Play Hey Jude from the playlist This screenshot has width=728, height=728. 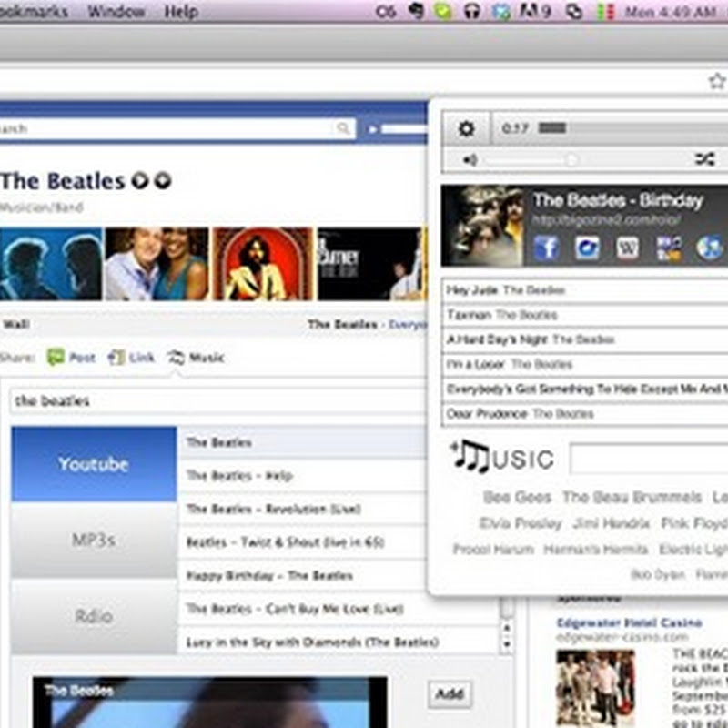[585, 290]
